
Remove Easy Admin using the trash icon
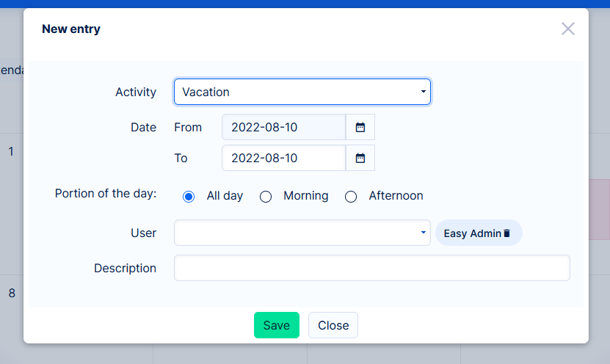pos(506,233)
